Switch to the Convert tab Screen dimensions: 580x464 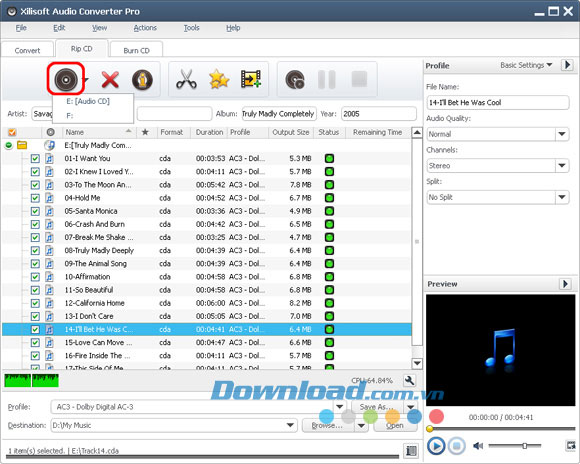[27, 50]
